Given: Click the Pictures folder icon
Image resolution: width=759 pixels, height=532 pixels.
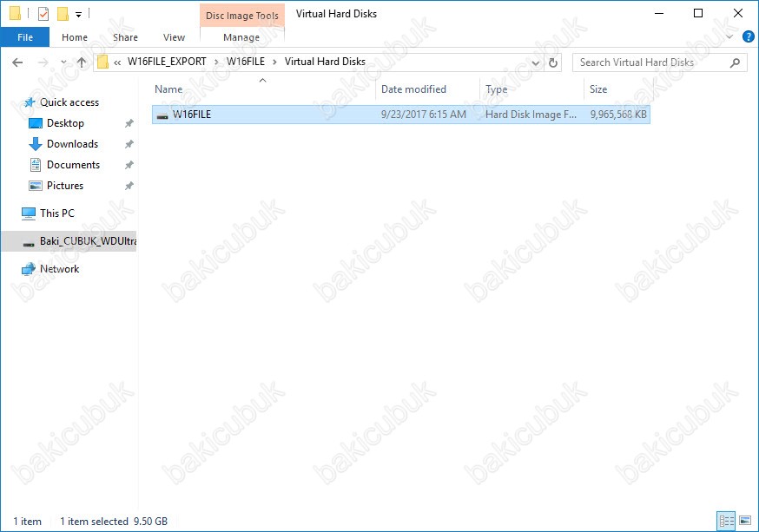Looking at the screenshot, I should pos(36,186).
